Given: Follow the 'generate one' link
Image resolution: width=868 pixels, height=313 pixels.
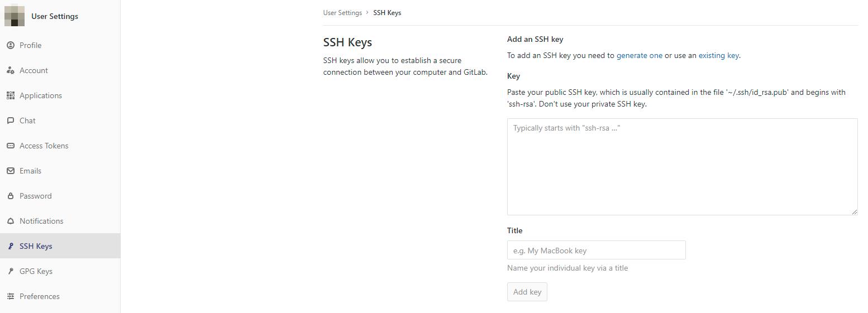Looking at the screenshot, I should click(x=639, y=55).
